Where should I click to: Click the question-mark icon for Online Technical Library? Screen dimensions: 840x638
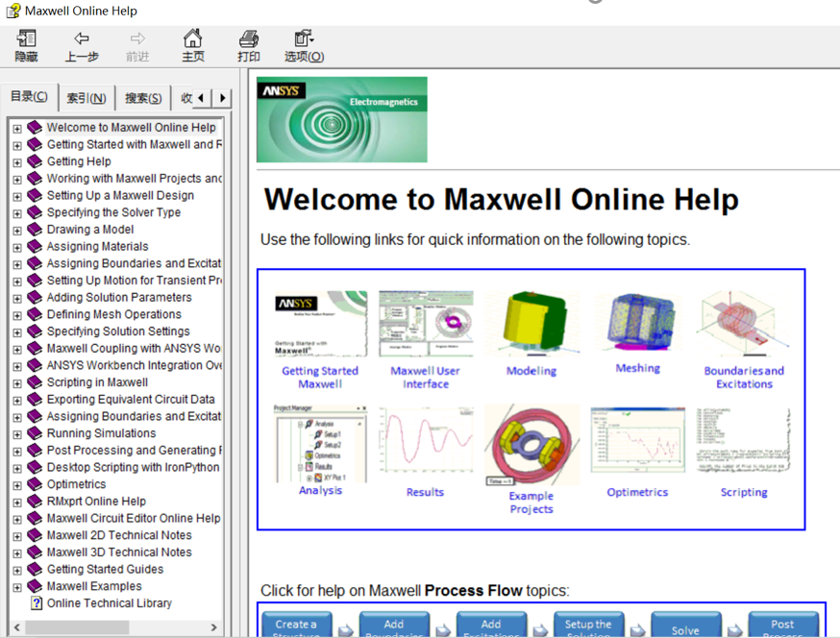click(x=37, y=603)
